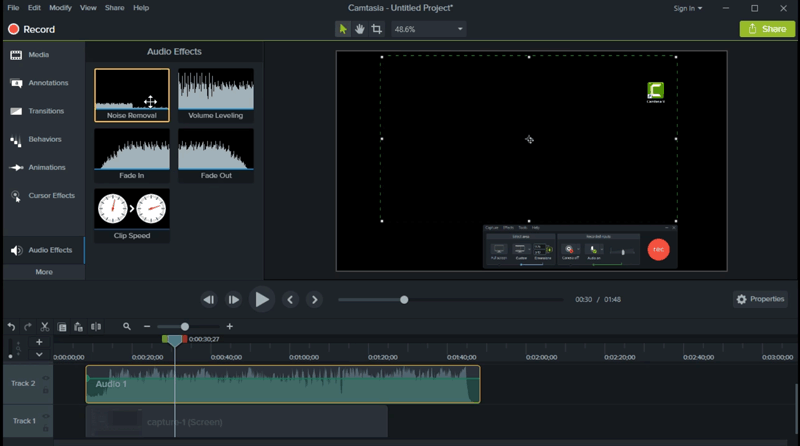This screenshot has width=800, height=446.
Task: Select the Crop tool
Action: [376, 30]
